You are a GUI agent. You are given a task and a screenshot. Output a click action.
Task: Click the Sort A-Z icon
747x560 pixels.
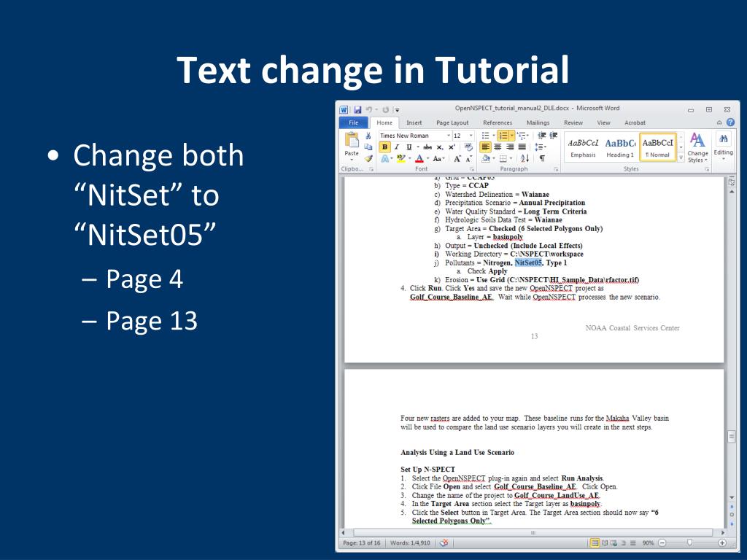tap(525, 158)
